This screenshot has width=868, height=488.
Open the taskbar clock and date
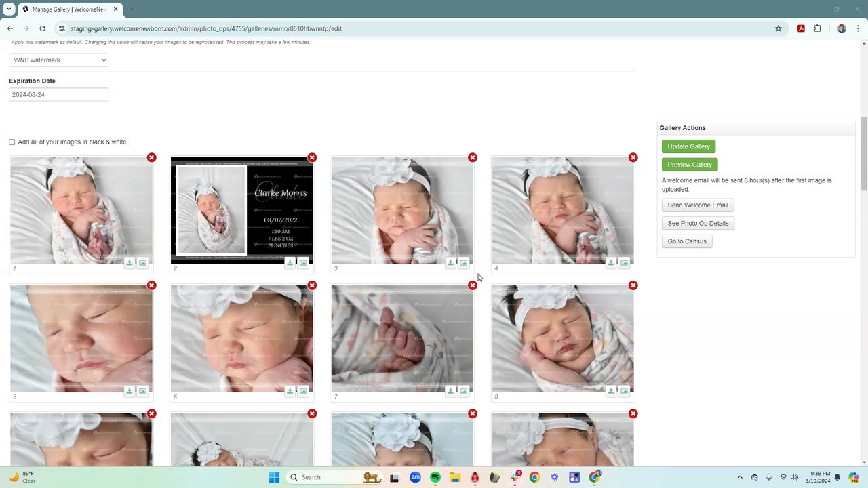[818, 477]
